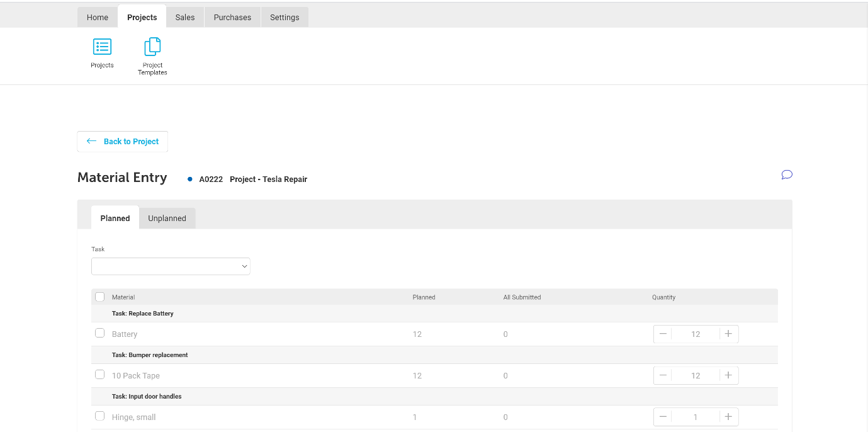Increase 10 Pack Tape quantity
The width and height of the screenshot is (868, 432).
(728, 375)
